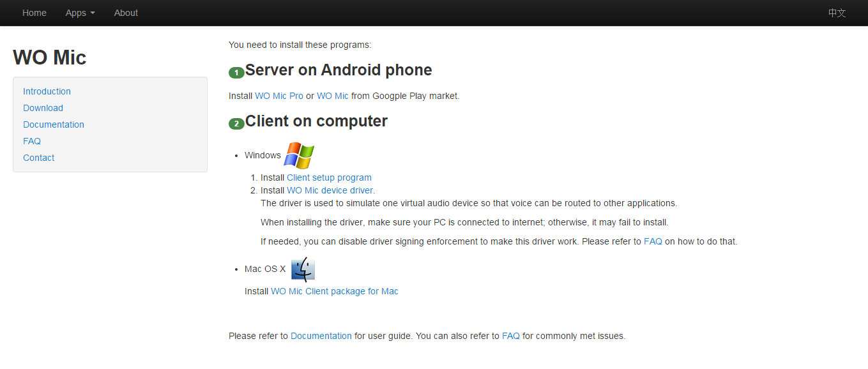868x369 pixels.
Task: Click the Mac OS X Finder icon
Action: click(x=303, y=269)
